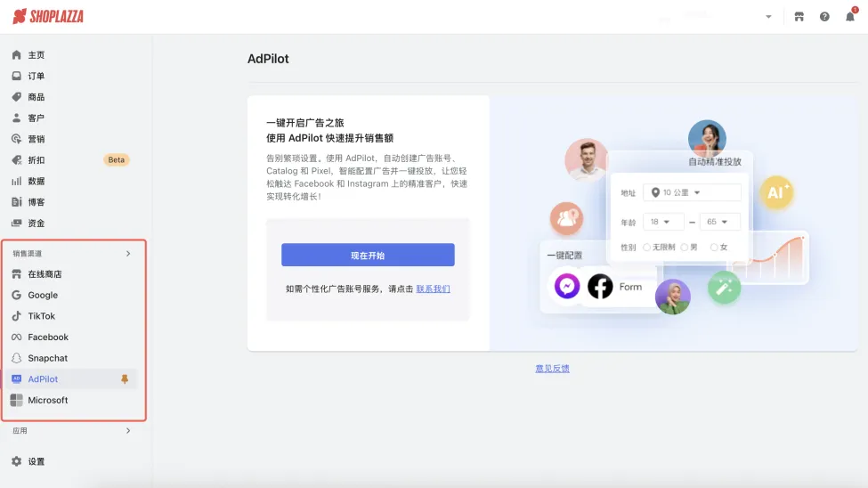Click the growth chart in illustration

775,257
